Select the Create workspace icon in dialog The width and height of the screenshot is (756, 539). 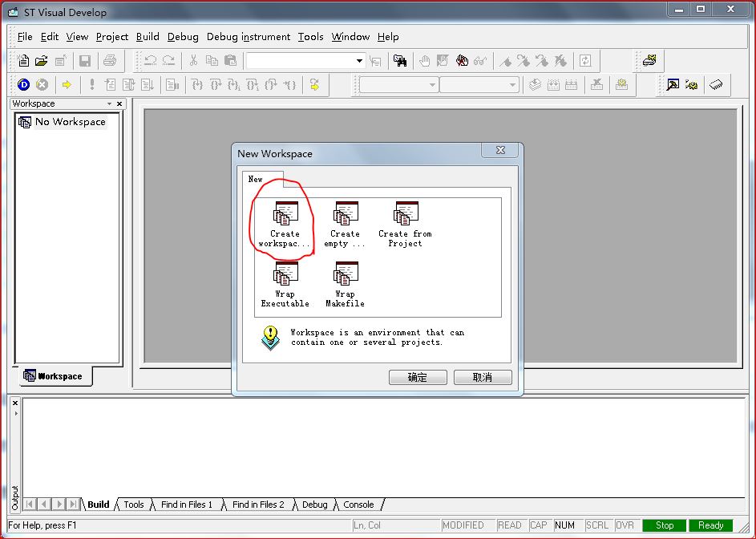(285, 225)
